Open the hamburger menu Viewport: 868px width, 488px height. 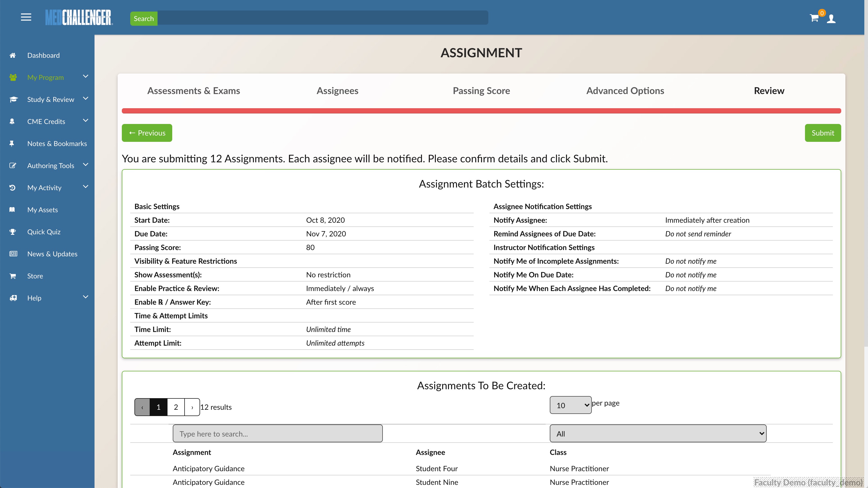26,17
